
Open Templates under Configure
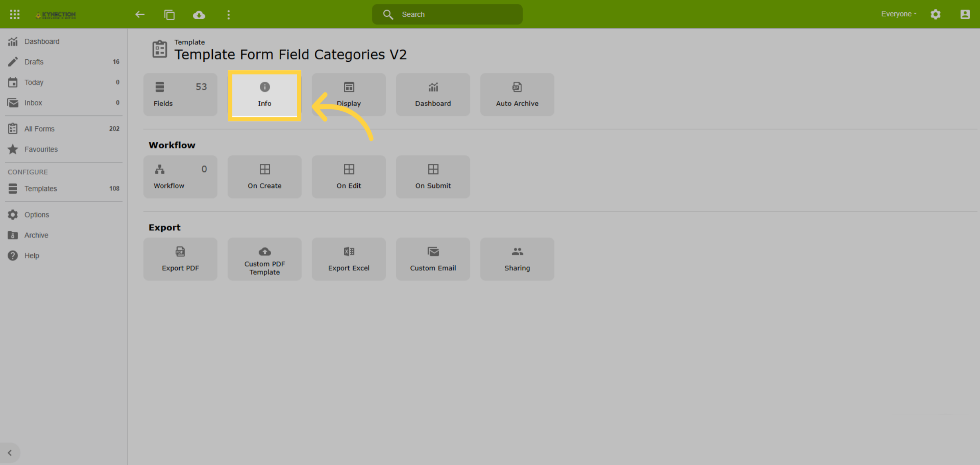coord(64,188)
